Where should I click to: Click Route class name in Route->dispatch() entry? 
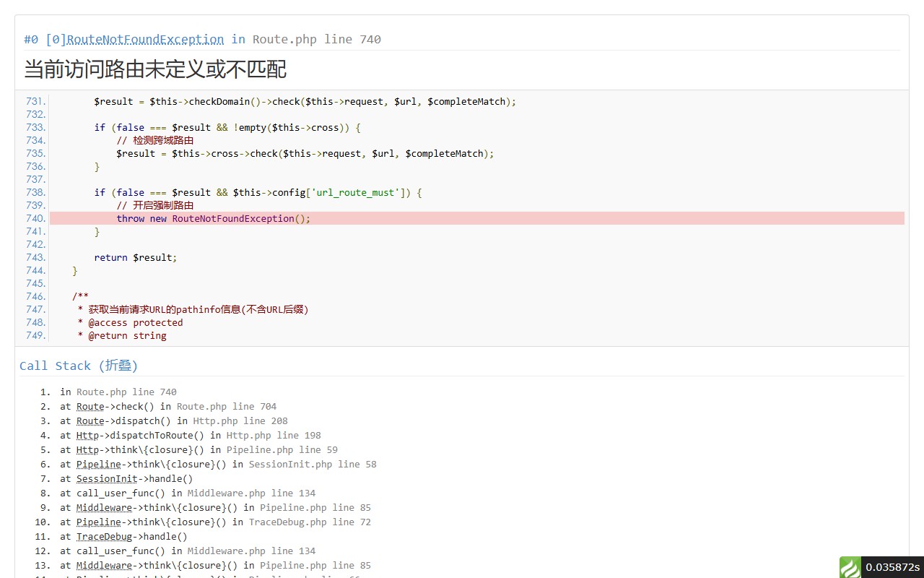click(90, 420)
